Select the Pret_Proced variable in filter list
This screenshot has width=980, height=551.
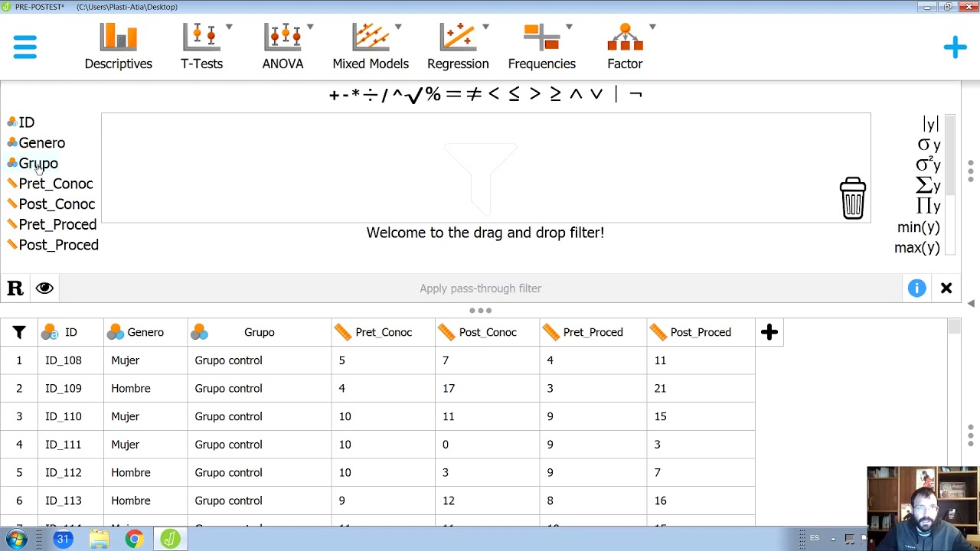coord(51,224)
